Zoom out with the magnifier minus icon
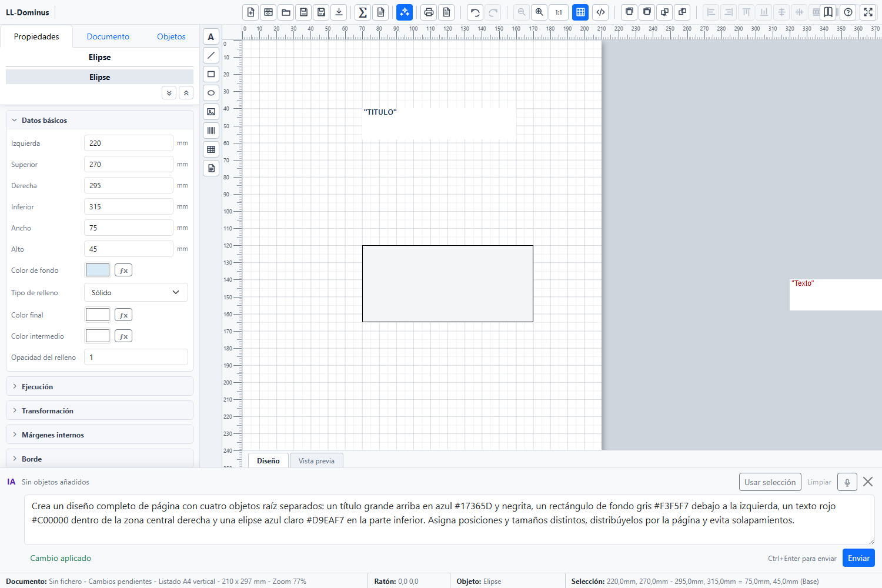Viewport: 882px width, 588px height. [x=522, y=12]
